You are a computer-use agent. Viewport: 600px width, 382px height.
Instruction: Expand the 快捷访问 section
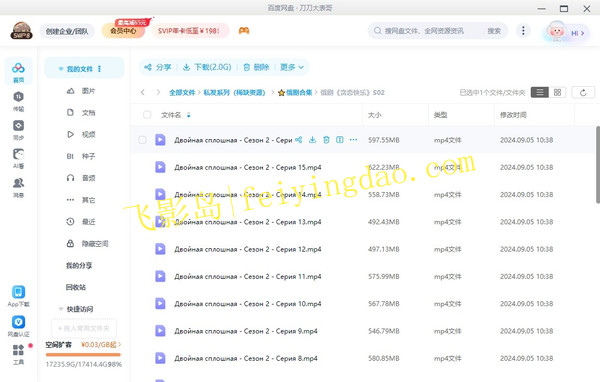pyautogui.click(x=61, y=309)
